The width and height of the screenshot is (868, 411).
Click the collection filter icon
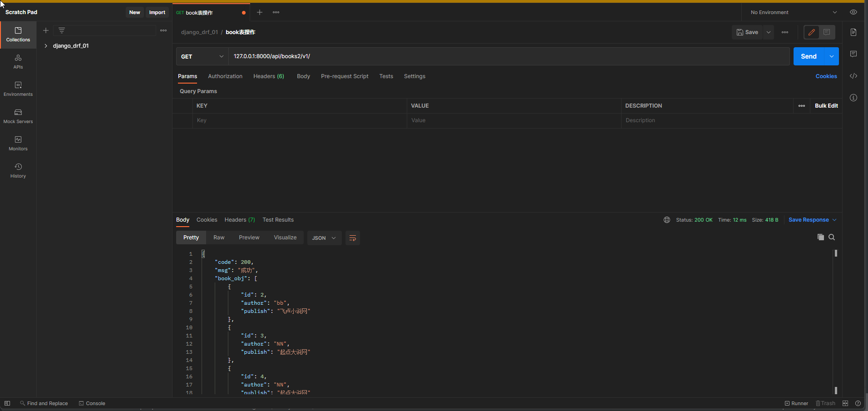tap(62, 30)
